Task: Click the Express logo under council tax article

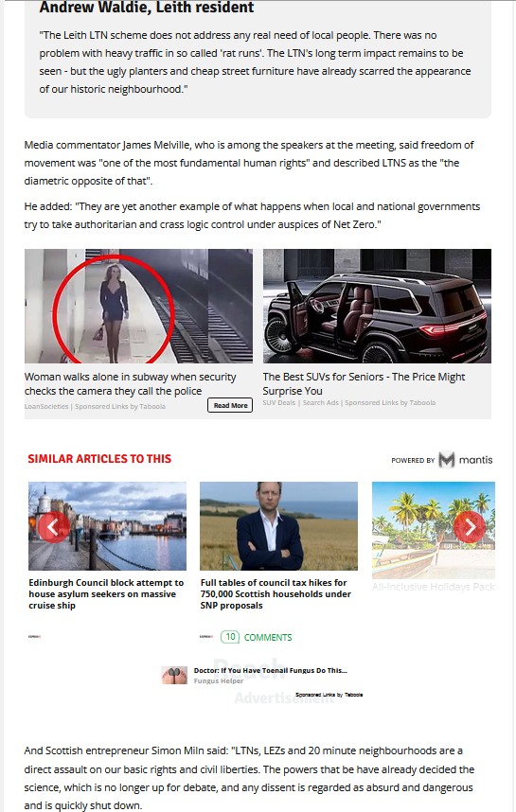Action: [206, 637]
